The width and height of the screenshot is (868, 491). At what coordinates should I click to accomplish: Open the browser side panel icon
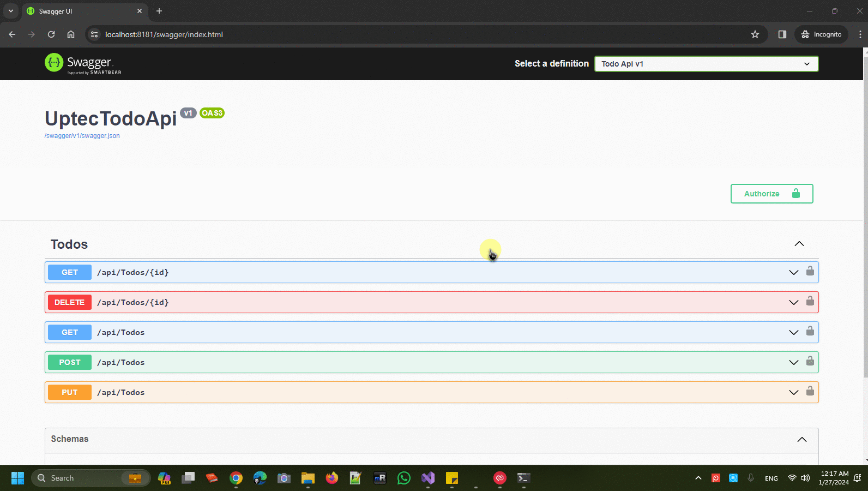pos(782,34)
